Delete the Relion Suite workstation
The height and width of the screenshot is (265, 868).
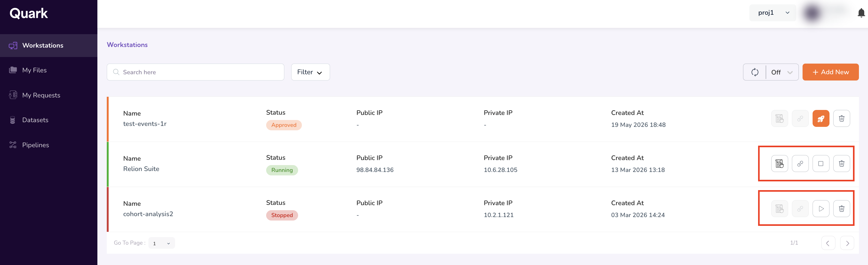[841, 164]
